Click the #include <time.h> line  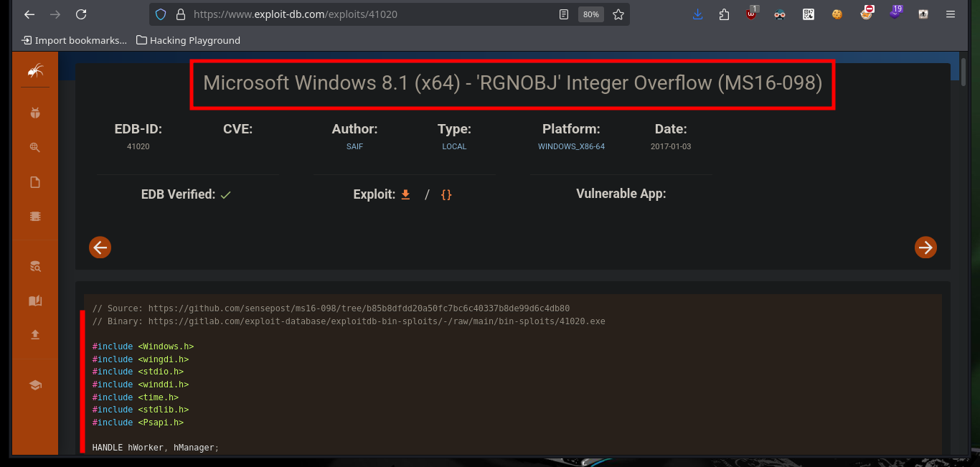[136, 397]
